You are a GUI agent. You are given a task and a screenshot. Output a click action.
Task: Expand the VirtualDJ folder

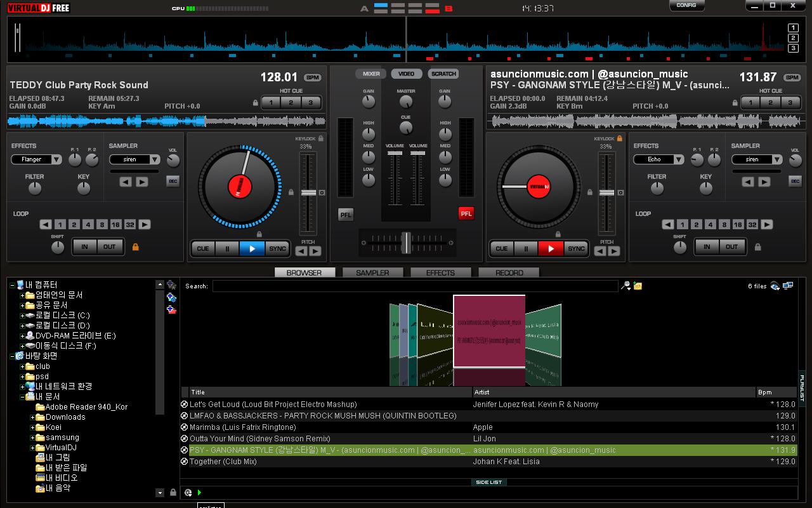32,448
